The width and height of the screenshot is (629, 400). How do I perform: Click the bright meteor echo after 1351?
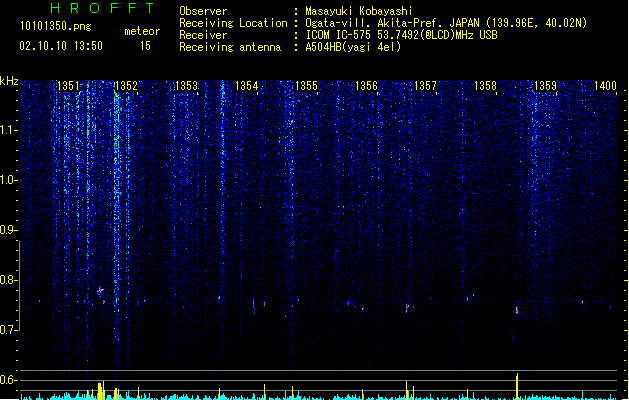pyautogui.click(x=100, y=291)
